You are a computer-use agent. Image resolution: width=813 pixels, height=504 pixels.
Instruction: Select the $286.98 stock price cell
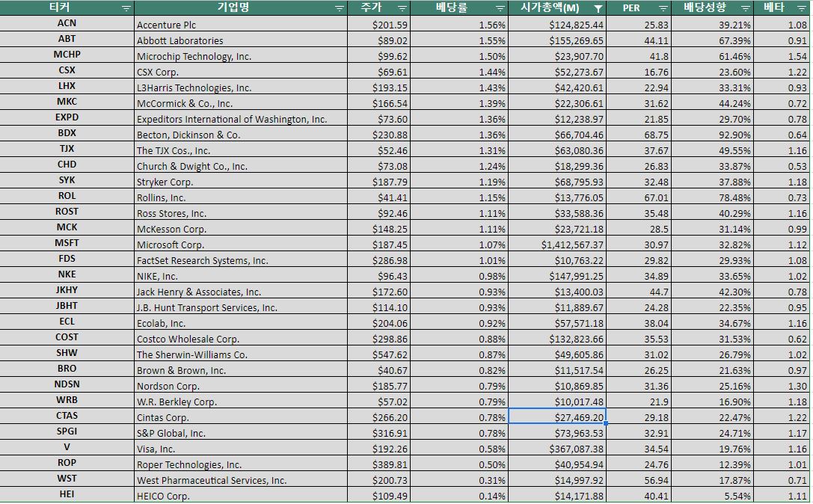point(379,259)
